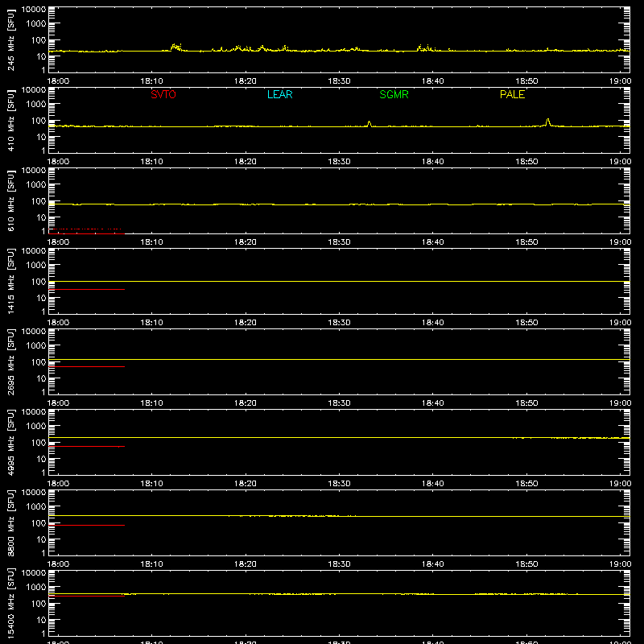Click the green SGMR station label
The width and height of the screenshot is (644, 644).
pyautogui.click(x=394, y=94)
